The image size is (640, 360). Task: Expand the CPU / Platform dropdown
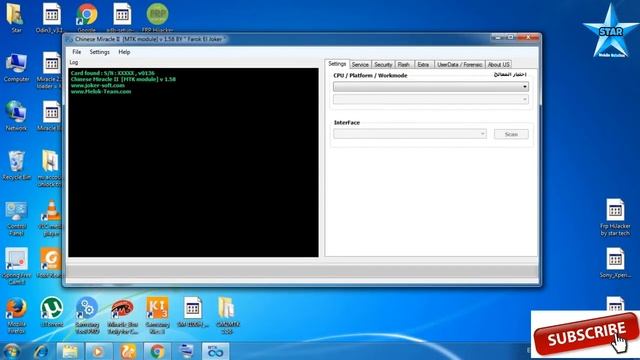click(x=431, y=87)
